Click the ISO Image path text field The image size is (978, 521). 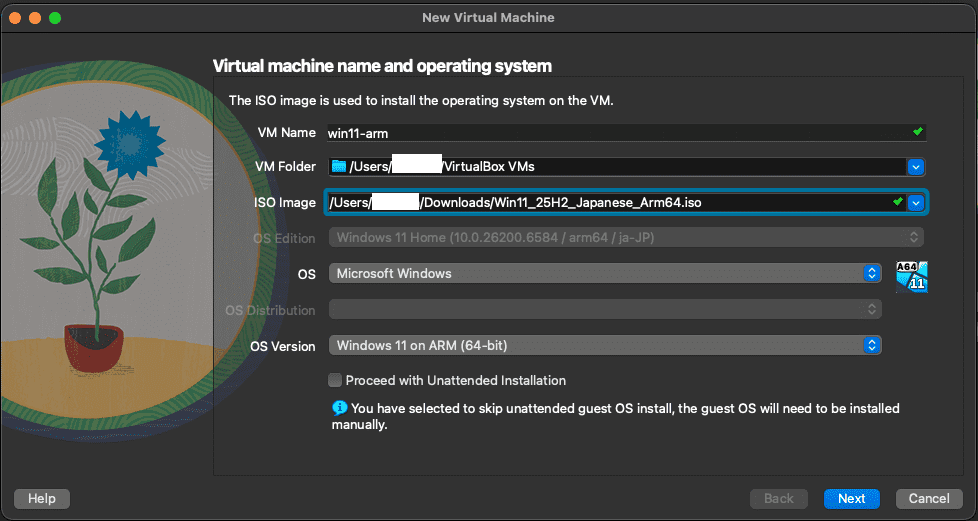click(605, 203)
